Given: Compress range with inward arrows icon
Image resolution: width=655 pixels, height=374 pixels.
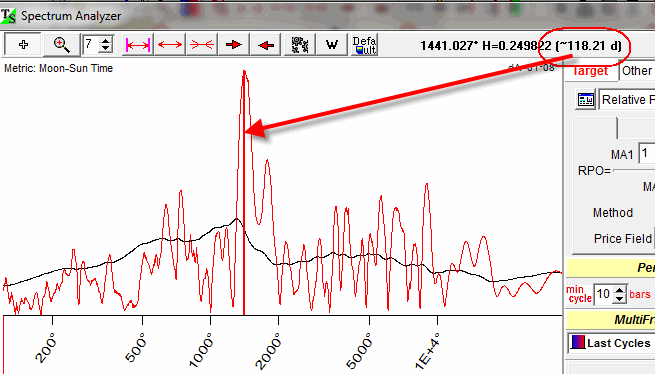Looking at the screenshot, I should (x=201, y=44).
